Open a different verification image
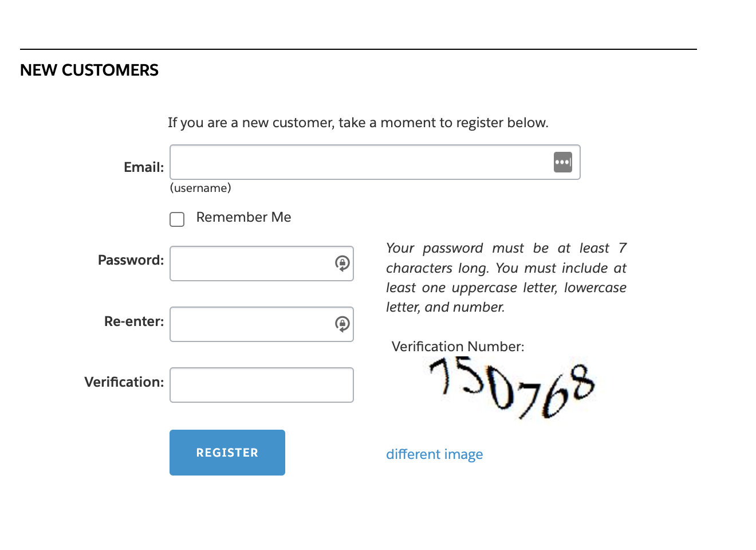This screenshot has height=550, width=756. 435,454
